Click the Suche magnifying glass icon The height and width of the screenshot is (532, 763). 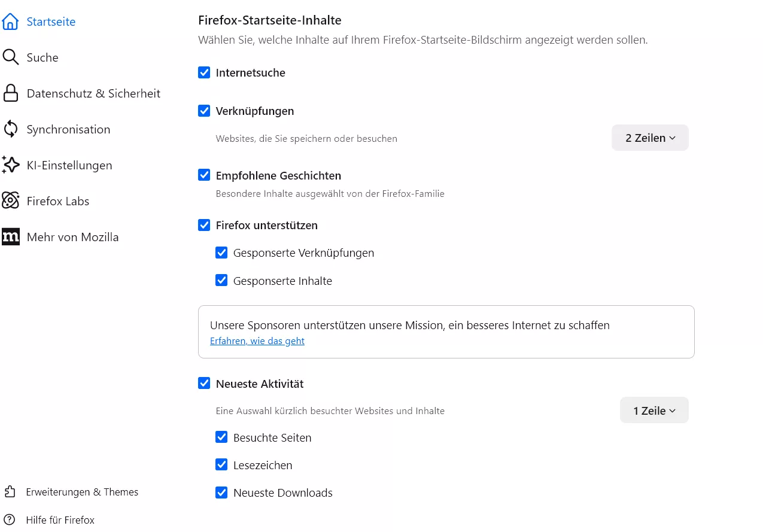(x=11, y=57)
